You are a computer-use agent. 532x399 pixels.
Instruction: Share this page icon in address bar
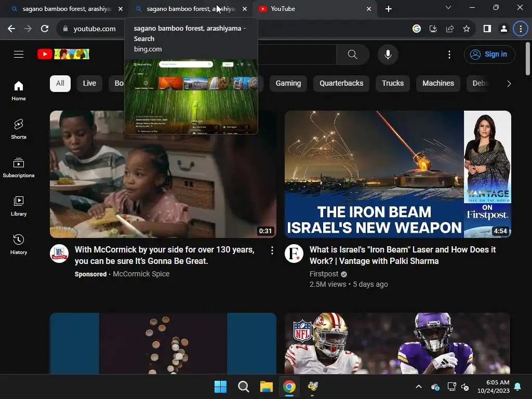pos(450,29)
